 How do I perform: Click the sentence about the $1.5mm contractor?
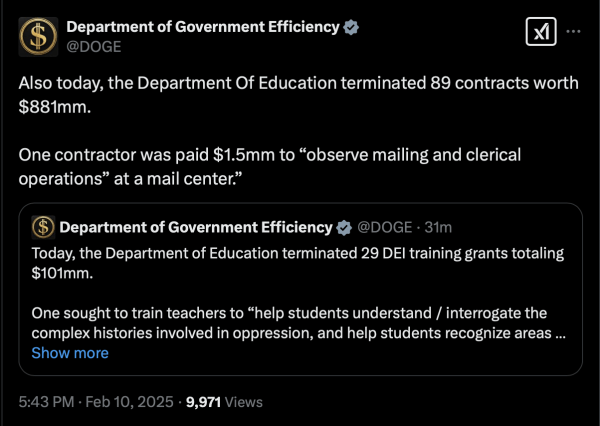coord(270,166)
